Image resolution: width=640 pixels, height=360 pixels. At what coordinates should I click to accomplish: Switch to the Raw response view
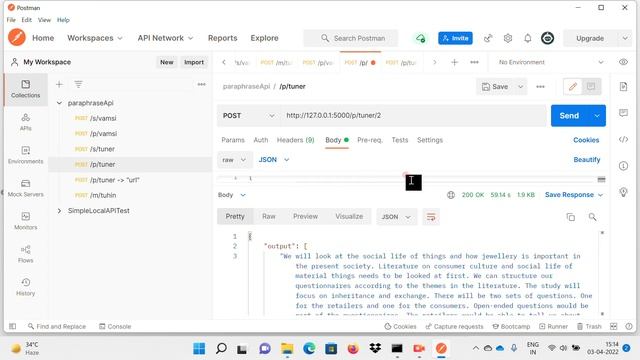coord(269,216)
